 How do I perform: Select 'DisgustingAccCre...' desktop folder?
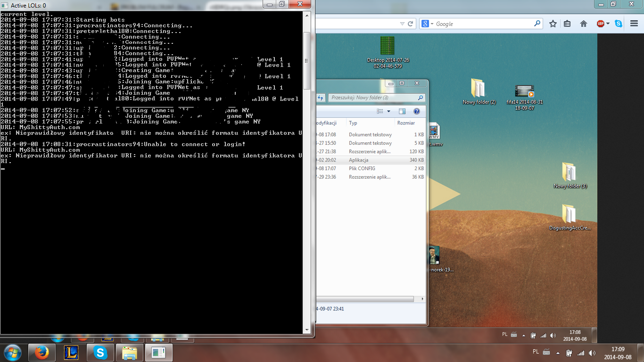[570, 217]
